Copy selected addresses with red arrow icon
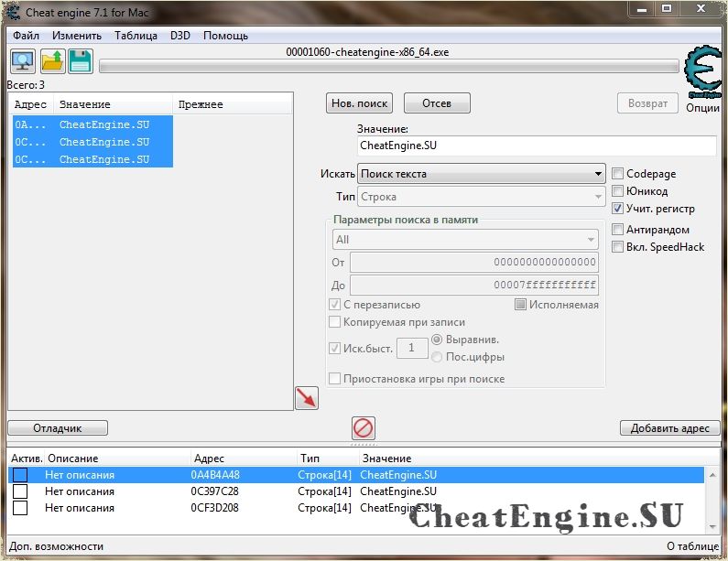The height and width of the screenshot is (561, 728). pos(307,398)
